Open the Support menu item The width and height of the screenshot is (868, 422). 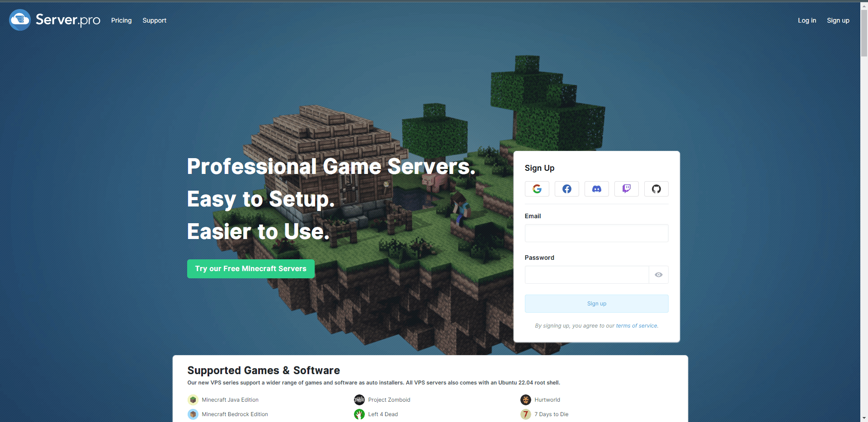click(x=155, y=20)
